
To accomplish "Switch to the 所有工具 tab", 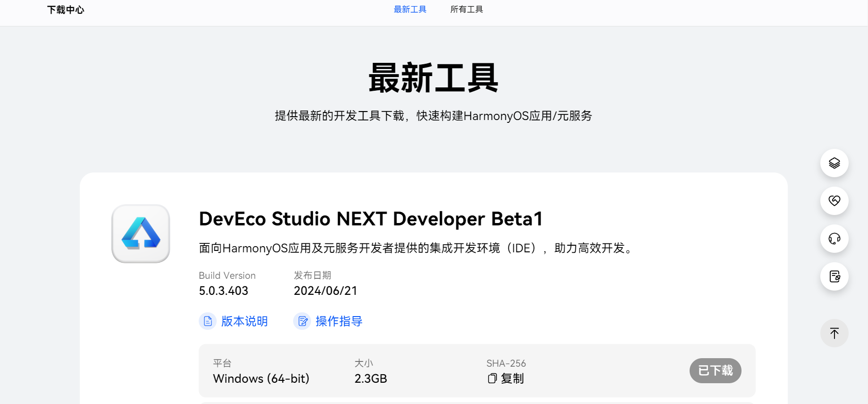I will tap(466, 9).
